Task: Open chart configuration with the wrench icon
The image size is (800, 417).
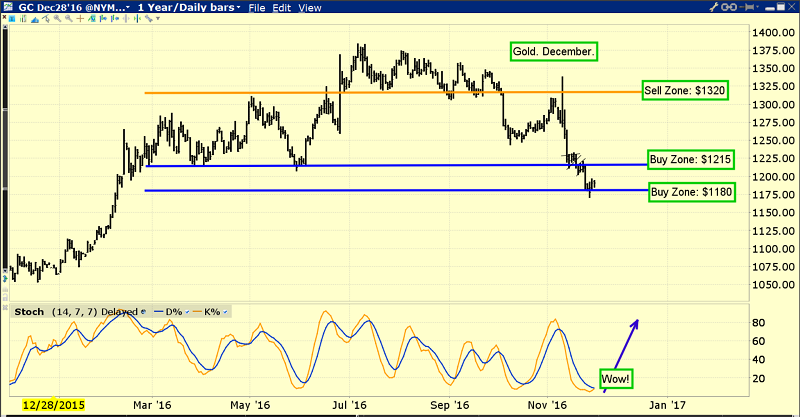Action: pyautogui.click(x=714, y=7)
